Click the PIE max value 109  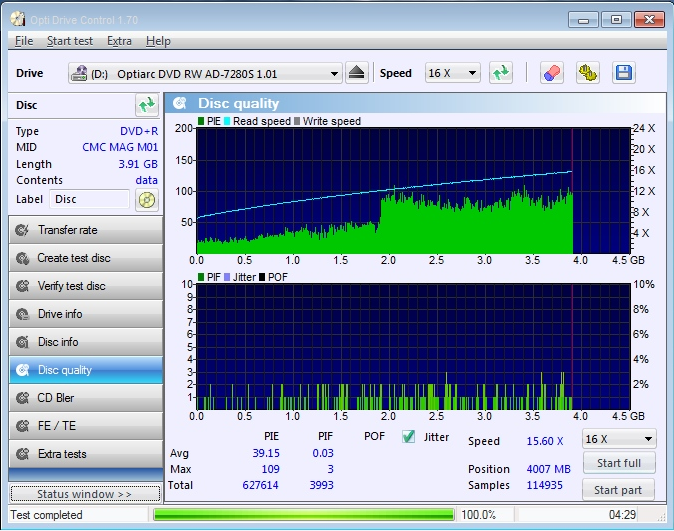click(270, 469)
